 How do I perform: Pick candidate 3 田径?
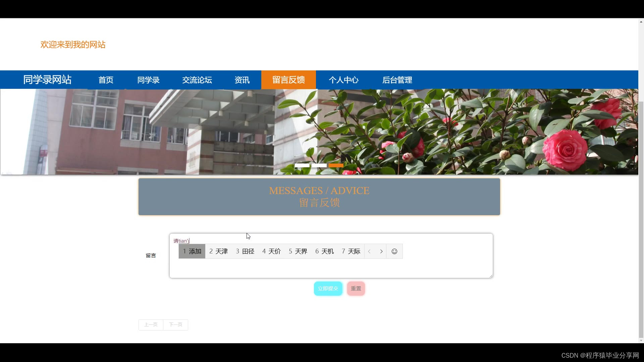pyautogui.click(x=245, y=251)
